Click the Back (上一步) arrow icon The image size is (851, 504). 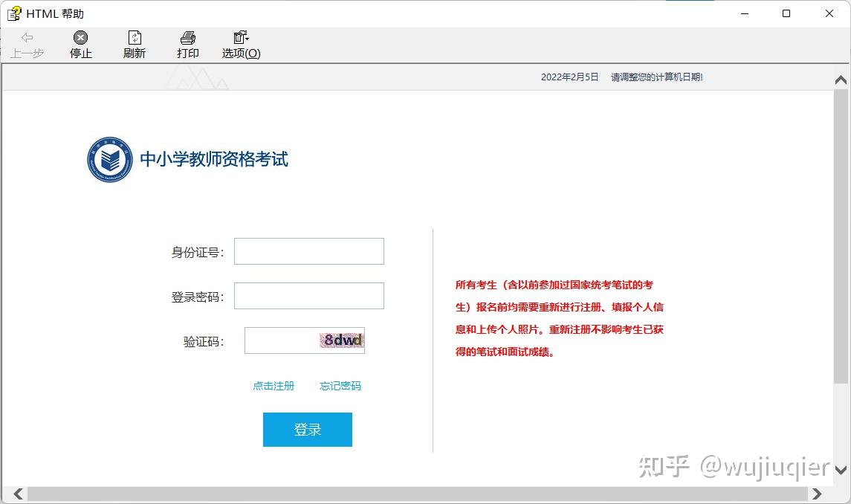27,37
